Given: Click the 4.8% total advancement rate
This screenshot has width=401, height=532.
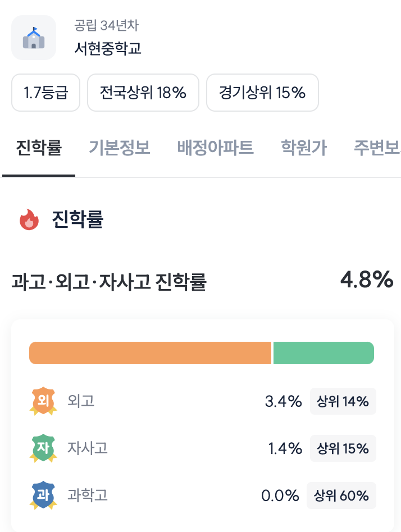Looking at the screenshot, I should click(x=367, y=279).
